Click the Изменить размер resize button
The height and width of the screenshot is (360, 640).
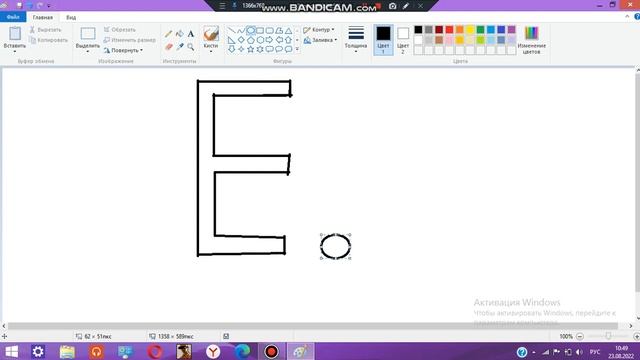(129, 40)
